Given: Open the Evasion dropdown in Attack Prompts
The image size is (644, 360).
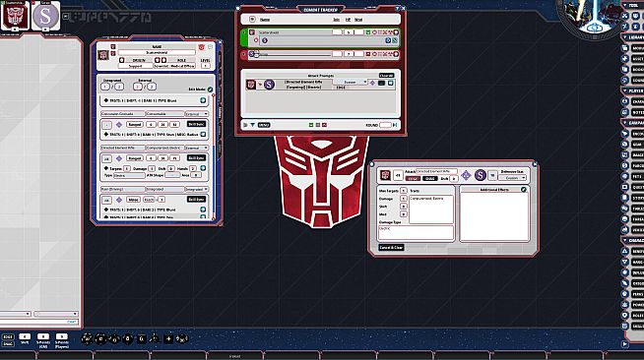Looking at the screenshot, I should point(350,82).
